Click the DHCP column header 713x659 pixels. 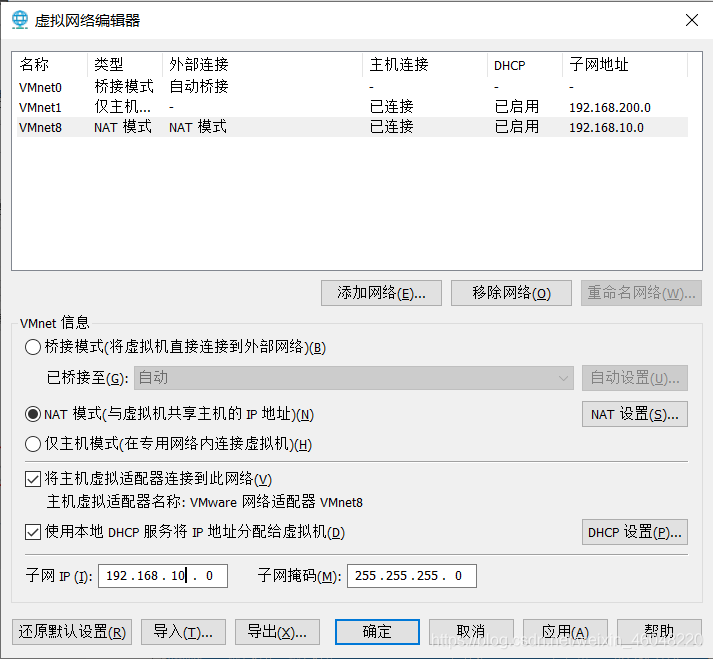point(525,65)
